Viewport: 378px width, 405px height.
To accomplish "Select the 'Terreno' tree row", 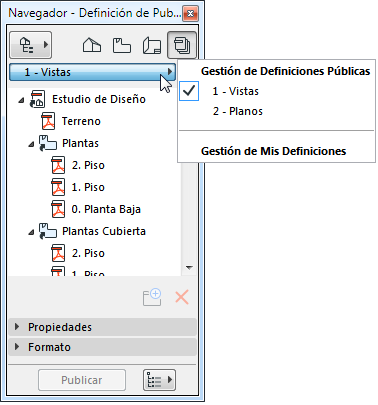I will tap(81, 121).
